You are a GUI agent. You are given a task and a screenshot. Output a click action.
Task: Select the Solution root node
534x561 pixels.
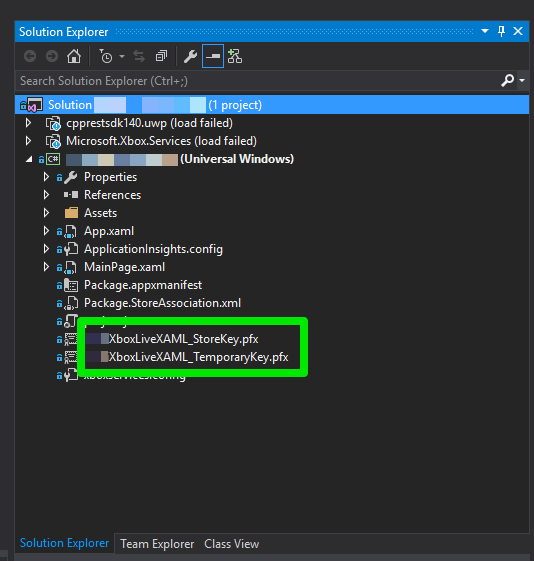click(x=272, y=105)
